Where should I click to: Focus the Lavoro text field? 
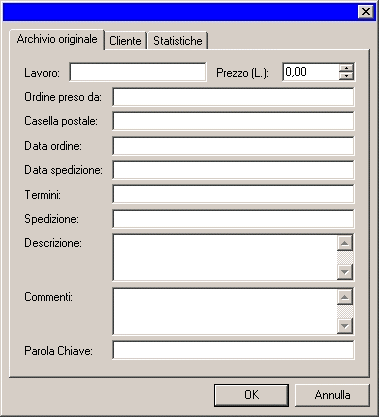tap(138, 72)
